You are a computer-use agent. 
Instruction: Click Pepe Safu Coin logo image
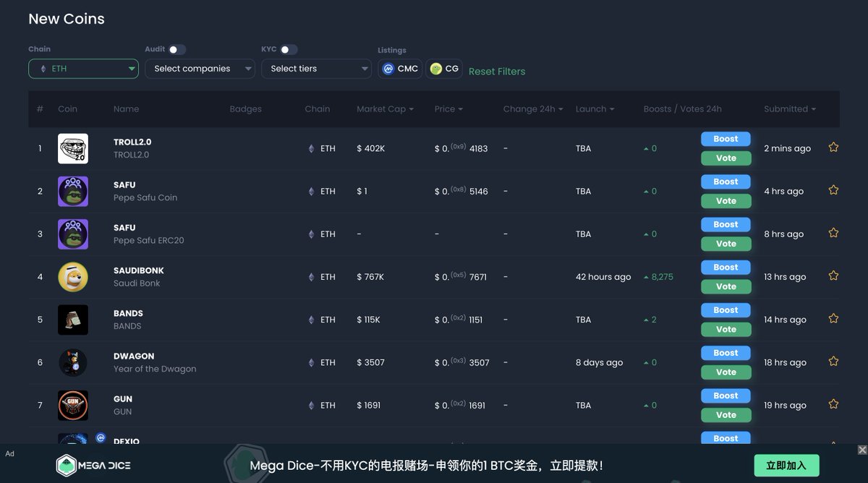pyautogui.click(x=73, y=191)
